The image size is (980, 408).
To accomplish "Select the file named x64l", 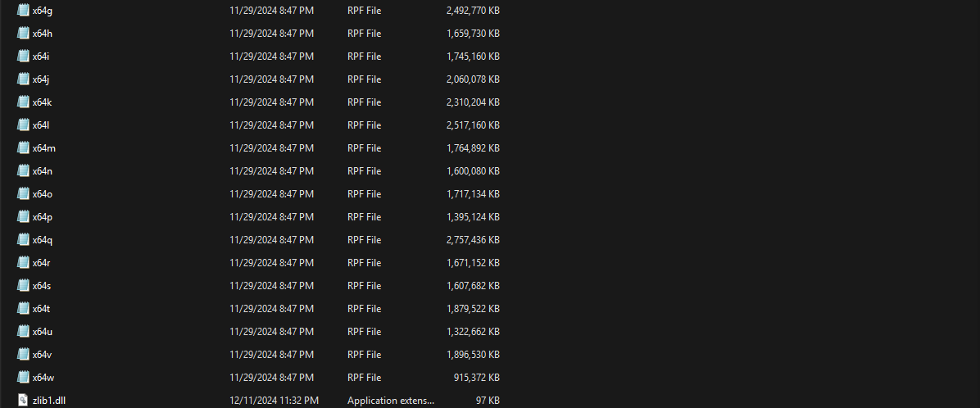I will pyautogui.click(x=41, y=125).
